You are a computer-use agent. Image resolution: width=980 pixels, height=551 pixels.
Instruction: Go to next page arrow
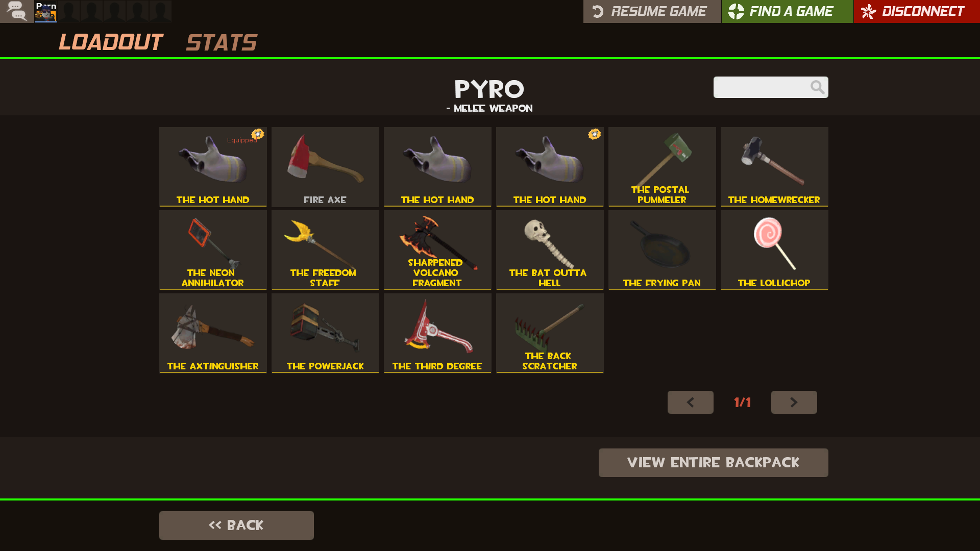(x=794, y=402)
